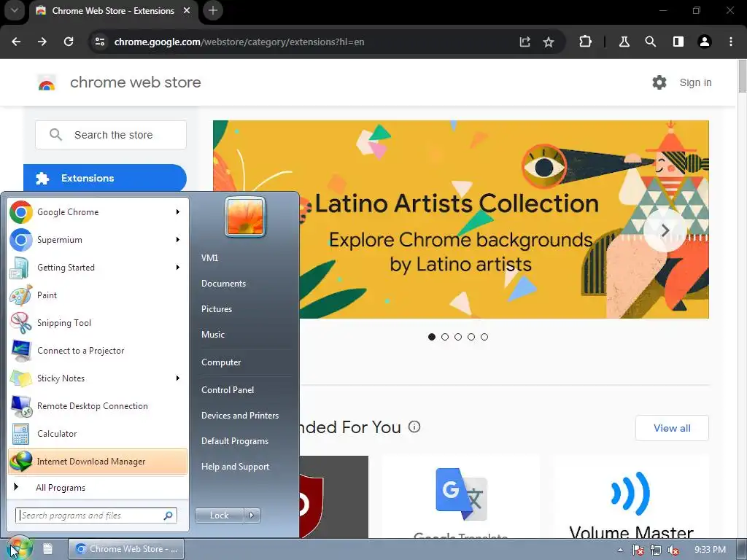747x560 pixels.
Task: Open Paint from the Start menu
Action: pos(98,295)
